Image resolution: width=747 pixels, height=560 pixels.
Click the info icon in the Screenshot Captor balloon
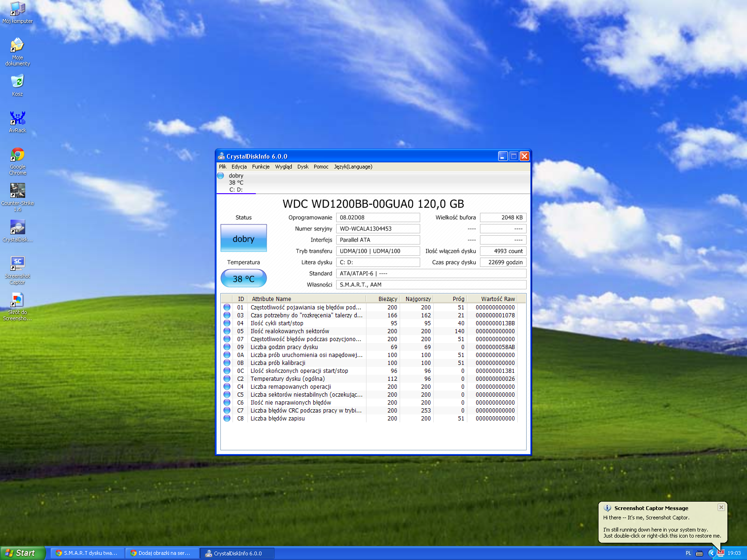(x=607, y=508)
